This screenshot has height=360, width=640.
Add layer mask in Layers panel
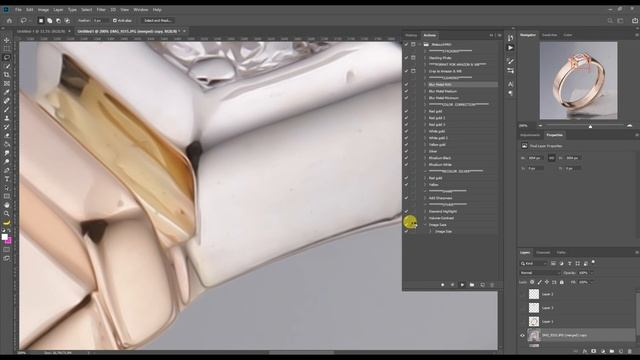[593, 351]
